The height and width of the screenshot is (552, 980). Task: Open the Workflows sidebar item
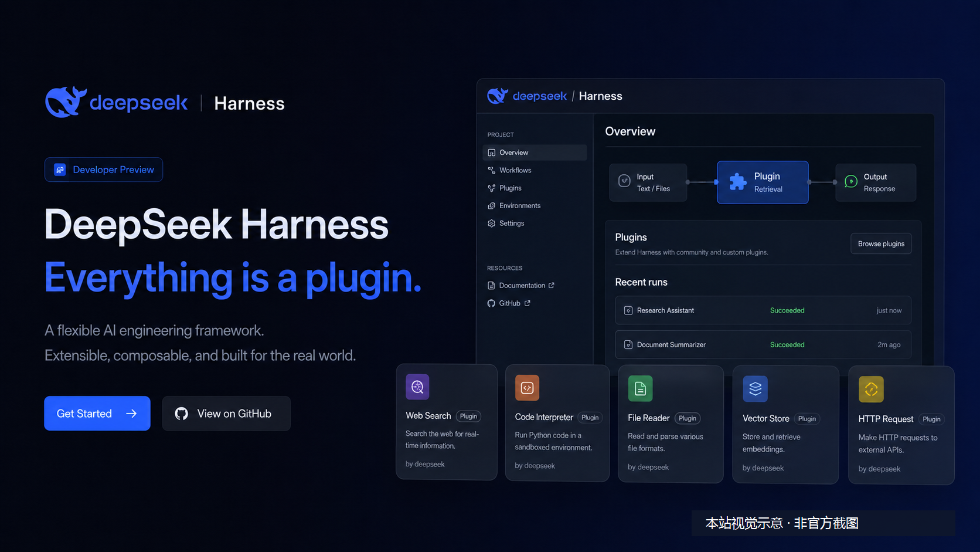click(x=535, y=170)
